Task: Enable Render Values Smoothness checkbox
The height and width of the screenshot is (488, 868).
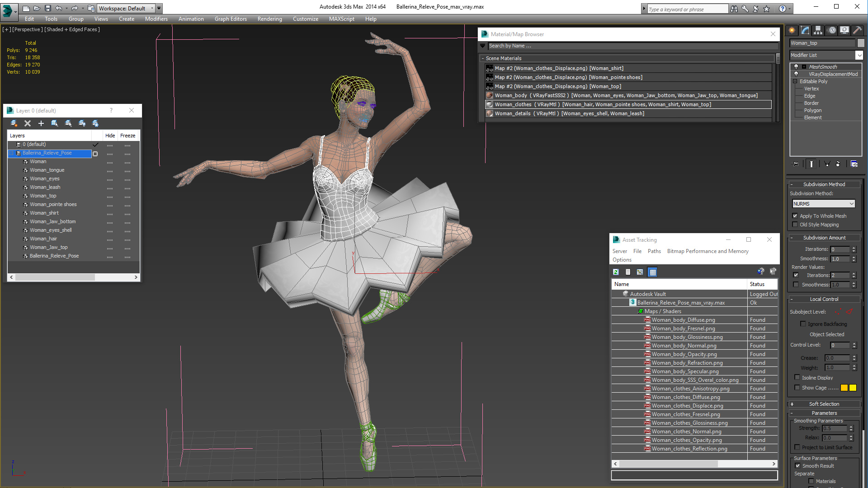Action: click(796, 285)
